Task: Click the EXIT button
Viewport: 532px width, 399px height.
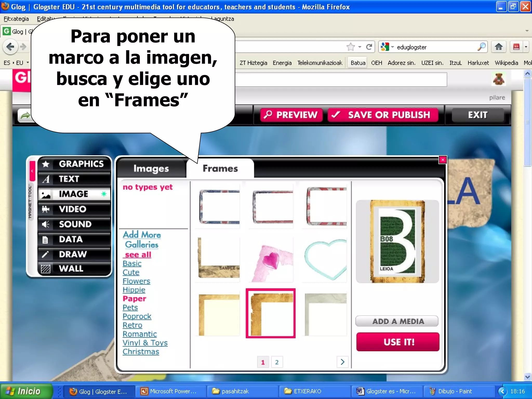Action: 478,115
